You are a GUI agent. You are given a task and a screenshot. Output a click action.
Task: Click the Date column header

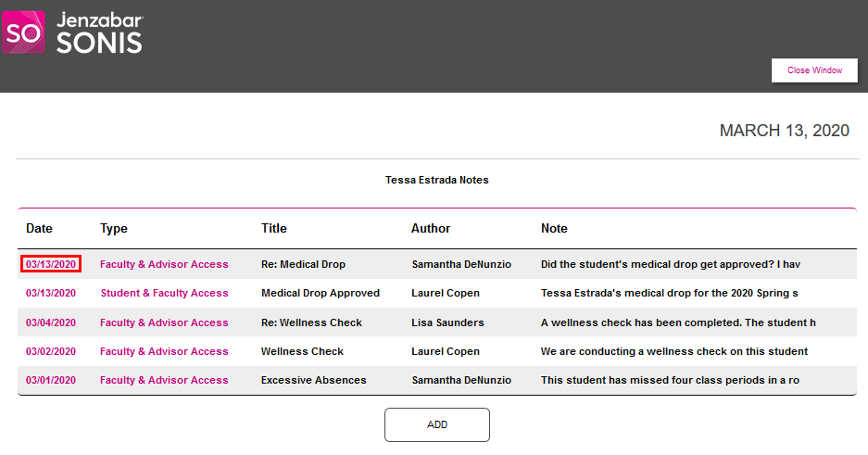coord(39,228)
